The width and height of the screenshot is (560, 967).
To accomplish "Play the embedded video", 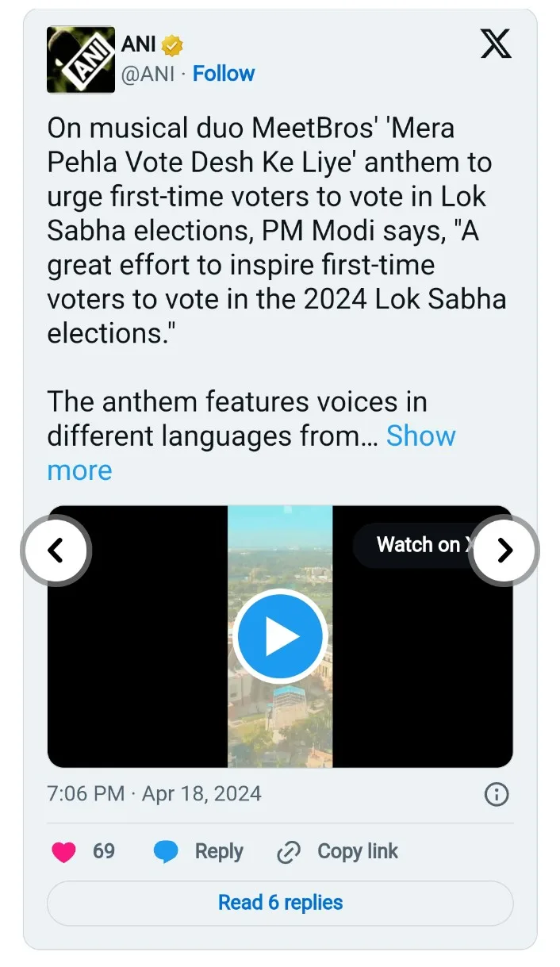I will [280, 636].
